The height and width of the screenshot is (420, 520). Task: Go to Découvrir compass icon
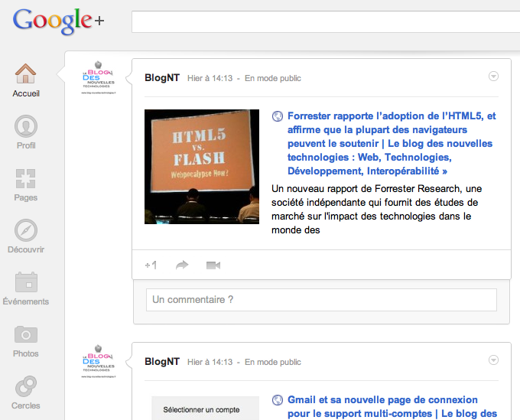tap(26, 230)
